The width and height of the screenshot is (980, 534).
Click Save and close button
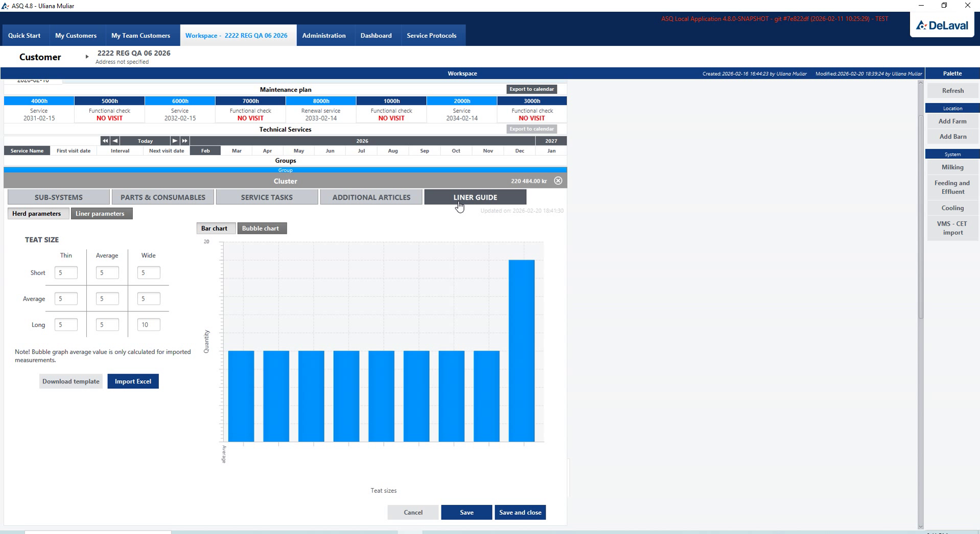click(520, 512)
